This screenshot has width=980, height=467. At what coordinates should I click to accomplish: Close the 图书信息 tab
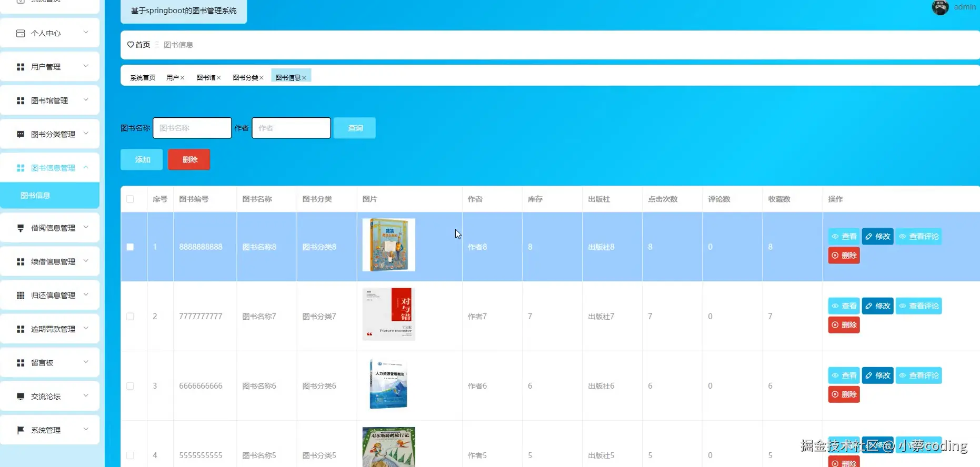click(304, 78)
